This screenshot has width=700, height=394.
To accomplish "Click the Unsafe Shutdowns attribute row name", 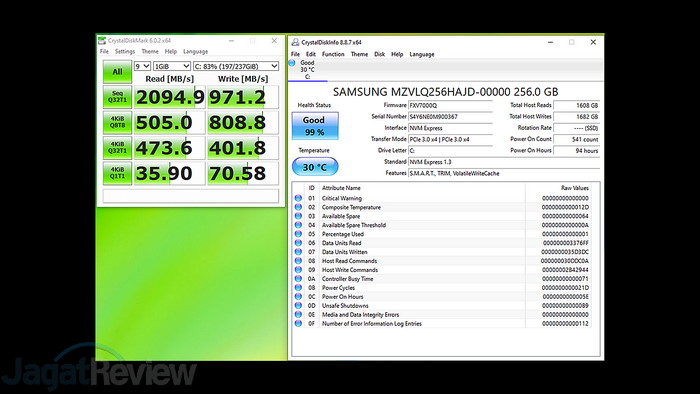I will pyautogui.click(x=345, y=306).
